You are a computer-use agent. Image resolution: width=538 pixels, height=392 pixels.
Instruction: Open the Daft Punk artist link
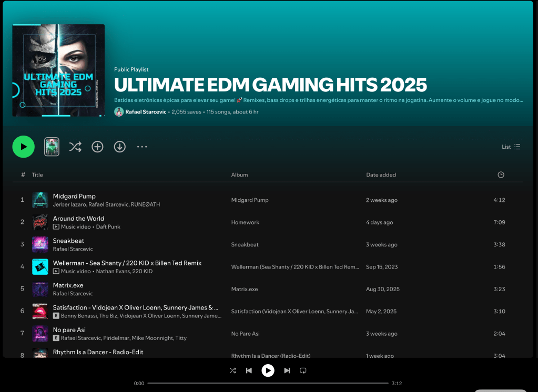pos(108,226)
